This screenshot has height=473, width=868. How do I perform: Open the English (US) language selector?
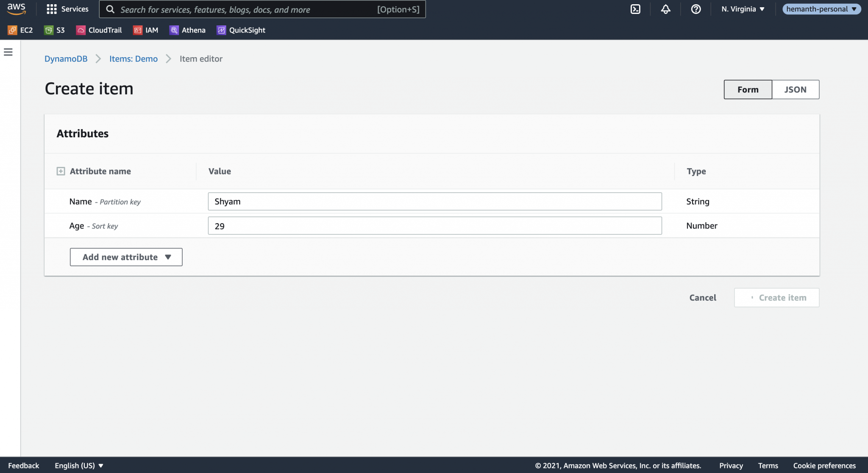79,465
